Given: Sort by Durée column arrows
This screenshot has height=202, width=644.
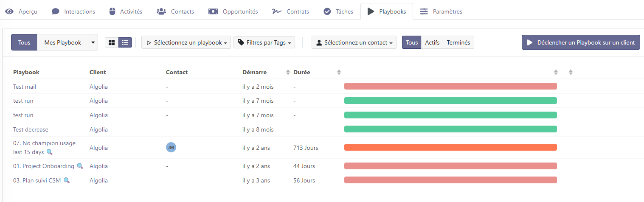Looking at the screenshot, I should pos(339,72).
